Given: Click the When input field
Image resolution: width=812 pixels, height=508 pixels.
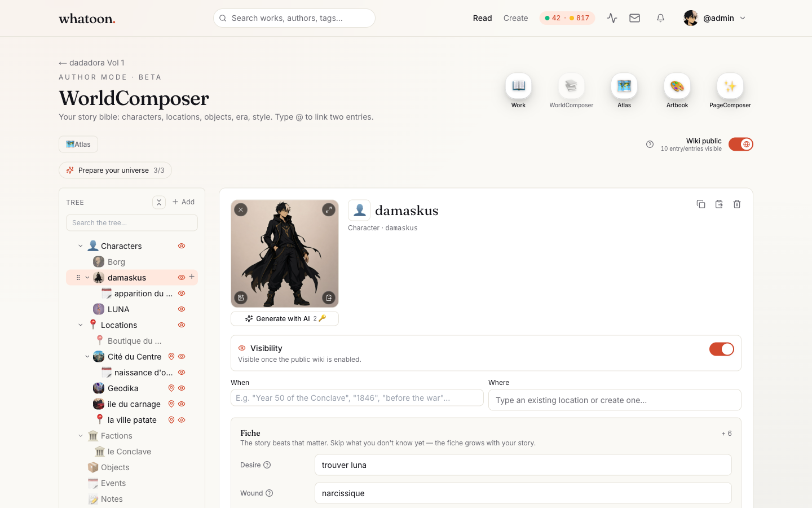Looking at the screenshot, I should coord(357,398).
